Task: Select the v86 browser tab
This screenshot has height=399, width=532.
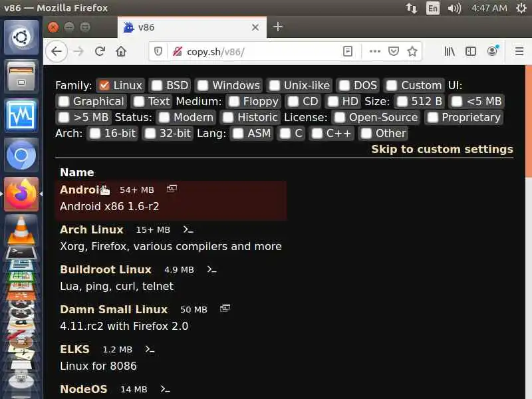Action: tap(192, 27)
